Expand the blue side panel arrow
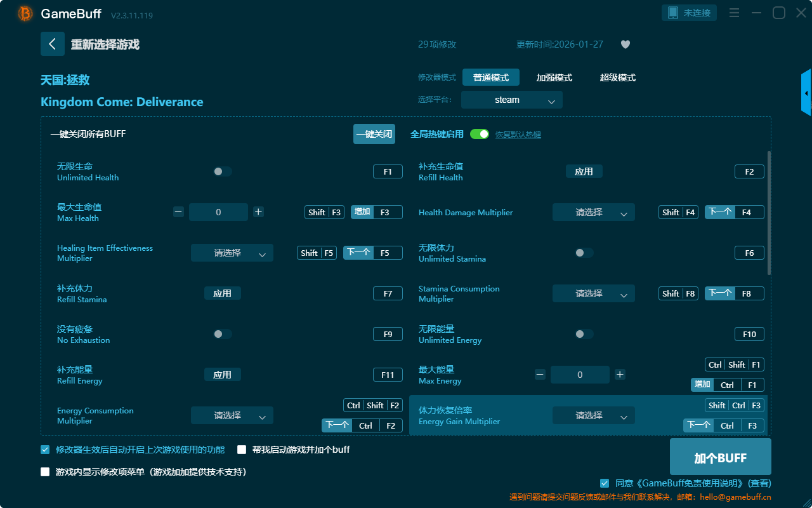The image size is (812, 508). pos(806,93)
